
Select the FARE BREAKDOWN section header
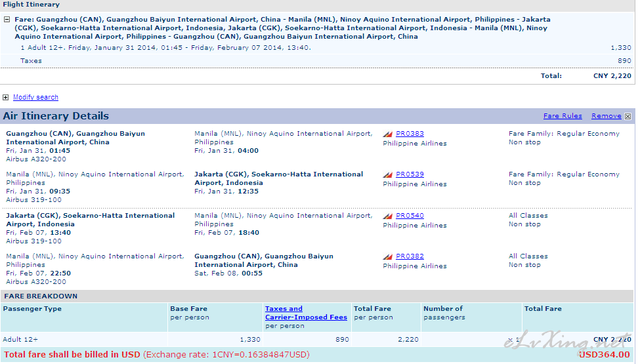click(x=41, y=296)
